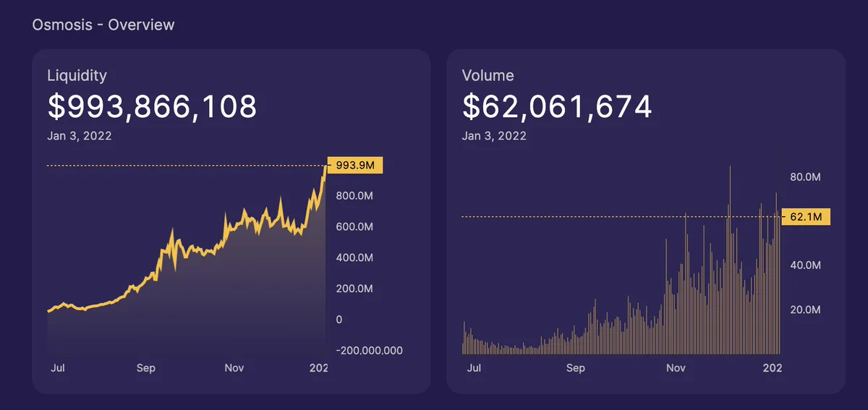
Task: Click the $993,866,108 liquidity value
Action: click(152, 107)
